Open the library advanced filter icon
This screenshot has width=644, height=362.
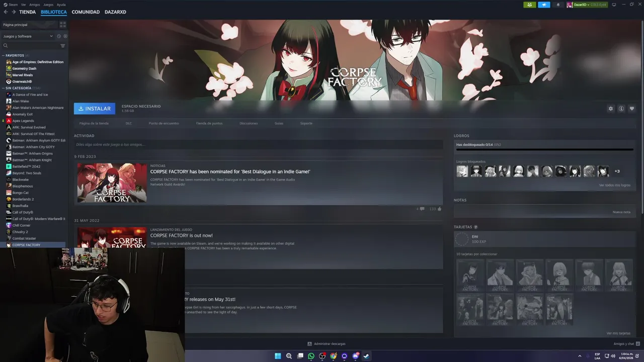[63, 46]
